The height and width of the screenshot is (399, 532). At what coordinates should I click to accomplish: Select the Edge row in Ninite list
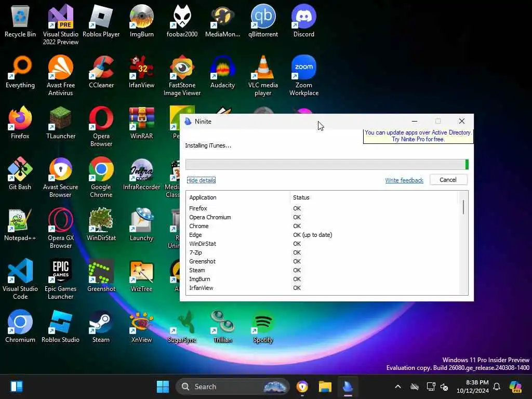322,235
